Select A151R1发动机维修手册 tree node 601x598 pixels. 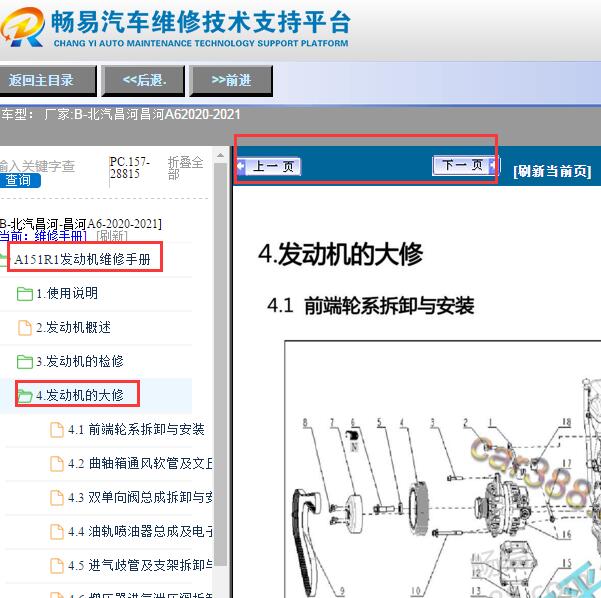[82, 260]
